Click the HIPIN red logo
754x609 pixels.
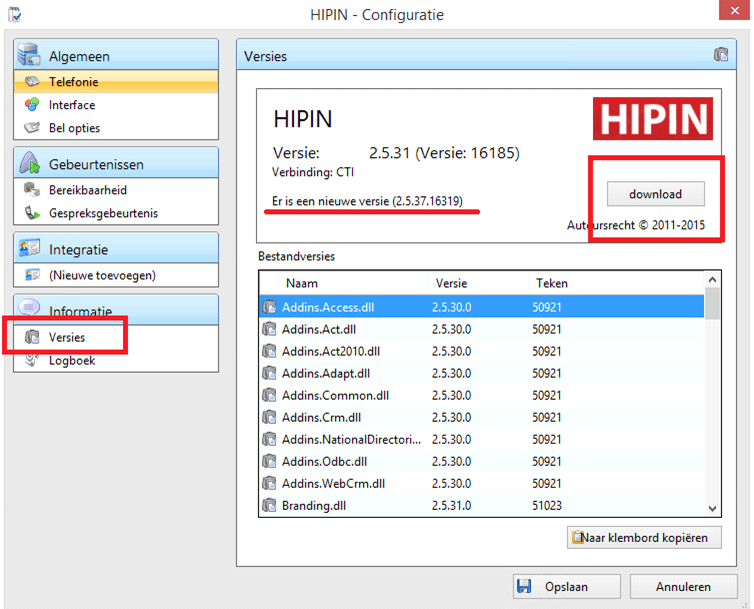click(x=653, y=118)
